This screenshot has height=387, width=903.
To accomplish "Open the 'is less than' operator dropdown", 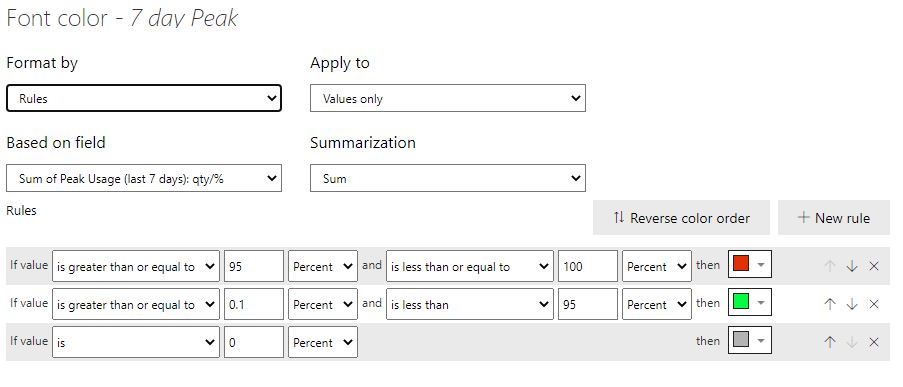I will coord(470,304).
